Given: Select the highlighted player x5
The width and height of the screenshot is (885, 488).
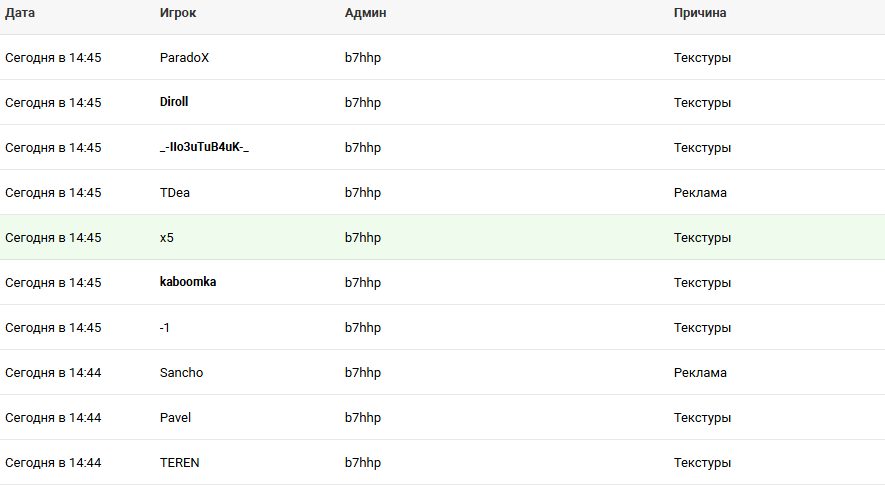Looking at the screenshot, I should click(167, 238).
